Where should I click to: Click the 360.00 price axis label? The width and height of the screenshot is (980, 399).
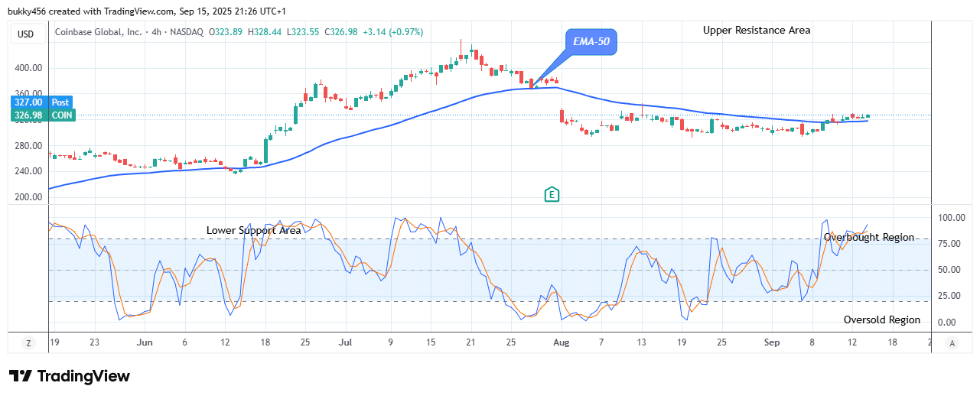(x=27, y=93)
